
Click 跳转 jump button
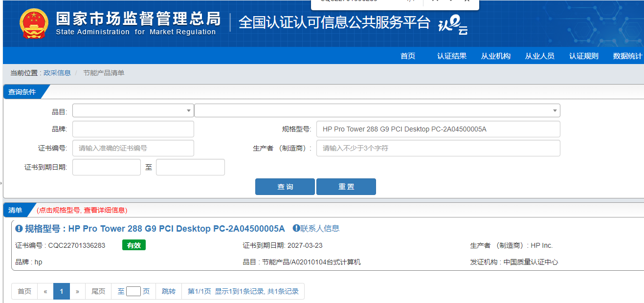tap(169, 291)
